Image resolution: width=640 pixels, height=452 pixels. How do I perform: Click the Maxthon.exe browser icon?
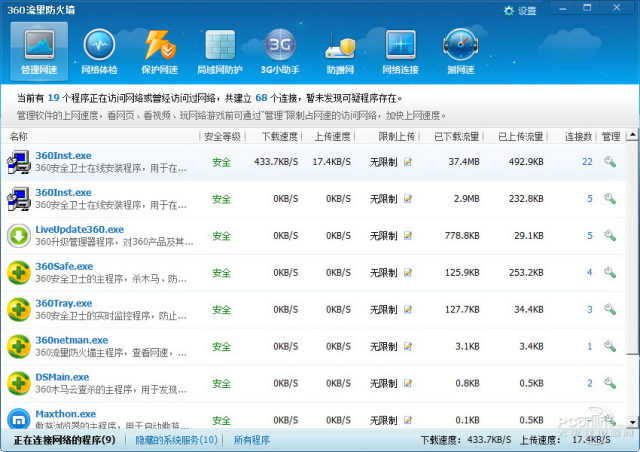pyautogui.click(x=19, y=419)
